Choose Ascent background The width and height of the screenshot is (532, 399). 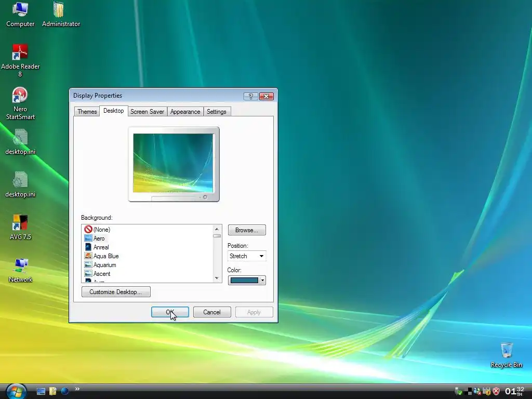102,274
